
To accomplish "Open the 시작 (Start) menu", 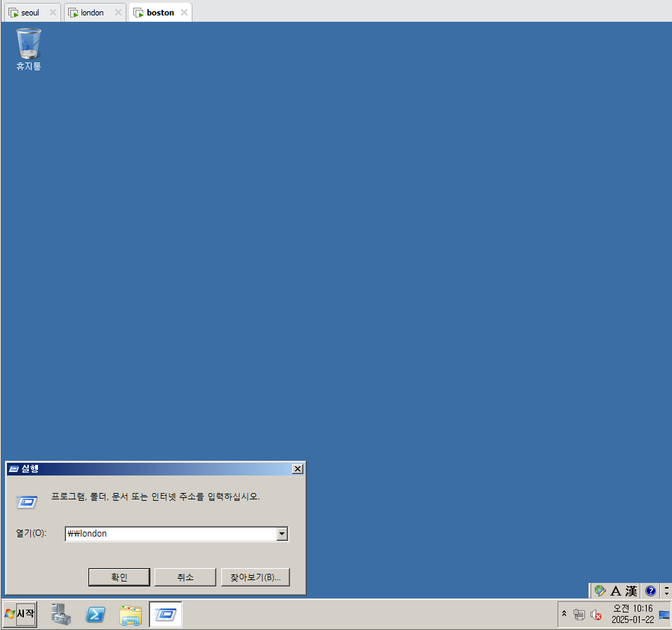I will coord(20,614).
